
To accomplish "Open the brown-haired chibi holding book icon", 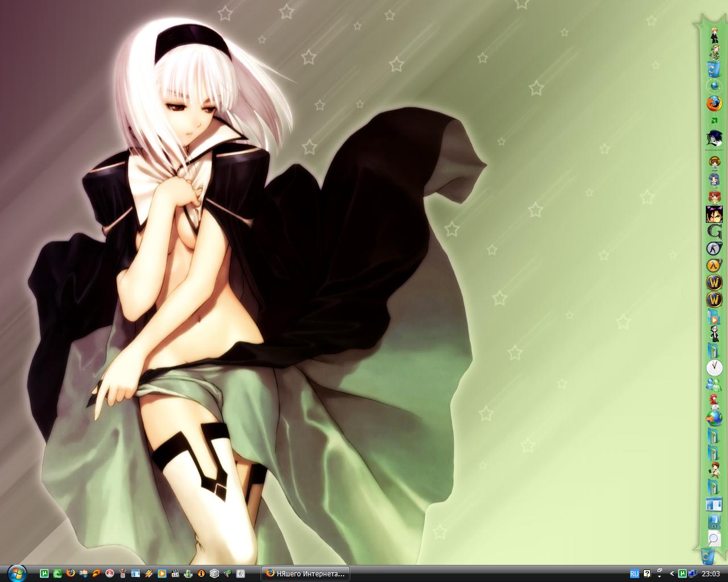I will (x=714, y=470).
